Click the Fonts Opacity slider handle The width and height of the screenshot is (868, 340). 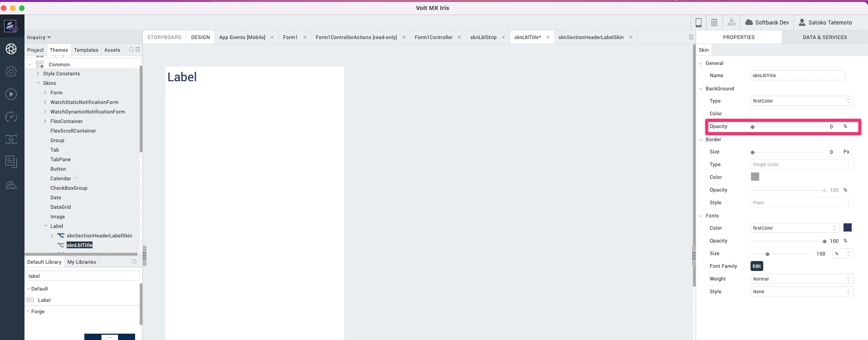824,241
